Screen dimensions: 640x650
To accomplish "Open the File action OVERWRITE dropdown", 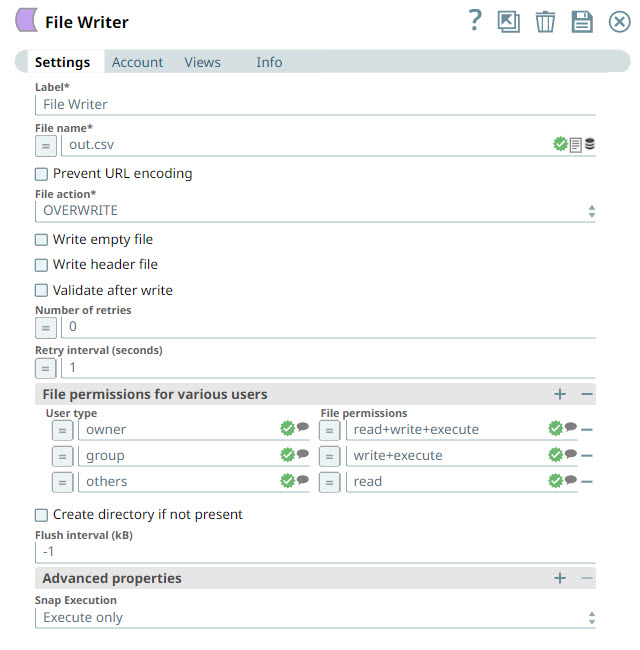I will (x=315, y=211).
